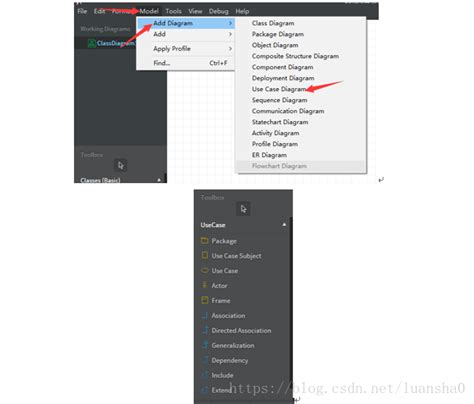Viewport: 474px width, 404px height.
Task: Click the select cursor tool in lower toolbox
Action: (243, 209)
